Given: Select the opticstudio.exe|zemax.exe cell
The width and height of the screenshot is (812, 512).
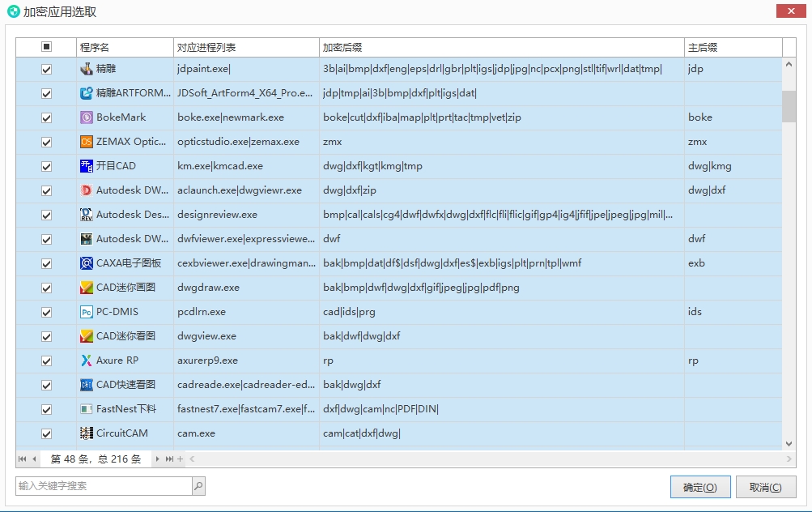Looking at the screenshot, I should click(x=246, y=142).
